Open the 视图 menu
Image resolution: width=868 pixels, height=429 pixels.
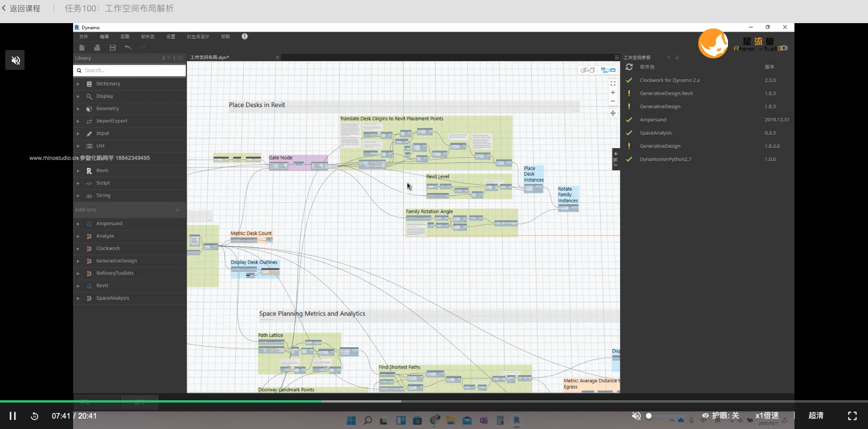(x=125, y=37)
